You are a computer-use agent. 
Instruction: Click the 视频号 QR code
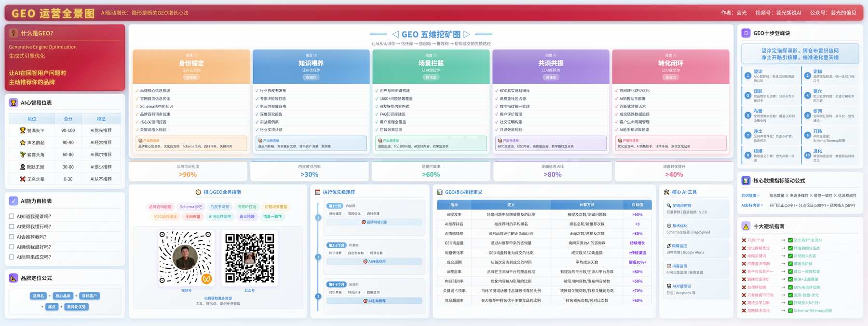tap(186, 258)
